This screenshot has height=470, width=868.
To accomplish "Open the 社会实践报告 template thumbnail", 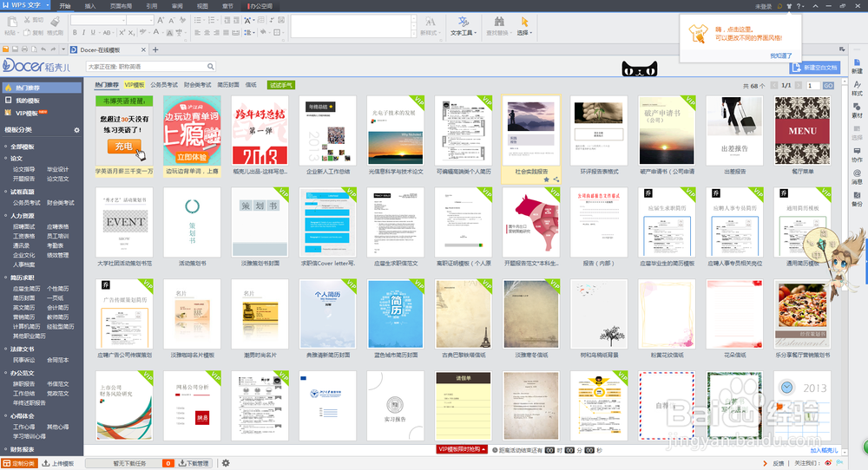I will (531, 130).
